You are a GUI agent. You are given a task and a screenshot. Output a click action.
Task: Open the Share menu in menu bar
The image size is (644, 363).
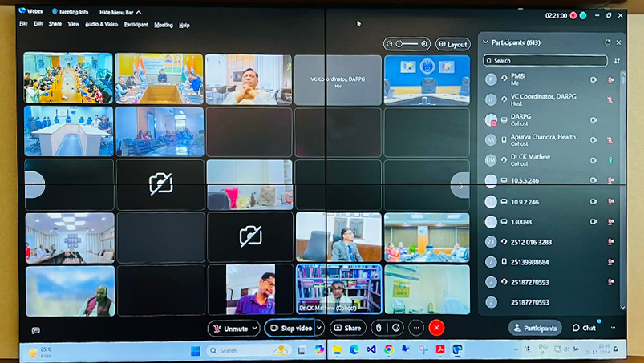tap(55, 24)
